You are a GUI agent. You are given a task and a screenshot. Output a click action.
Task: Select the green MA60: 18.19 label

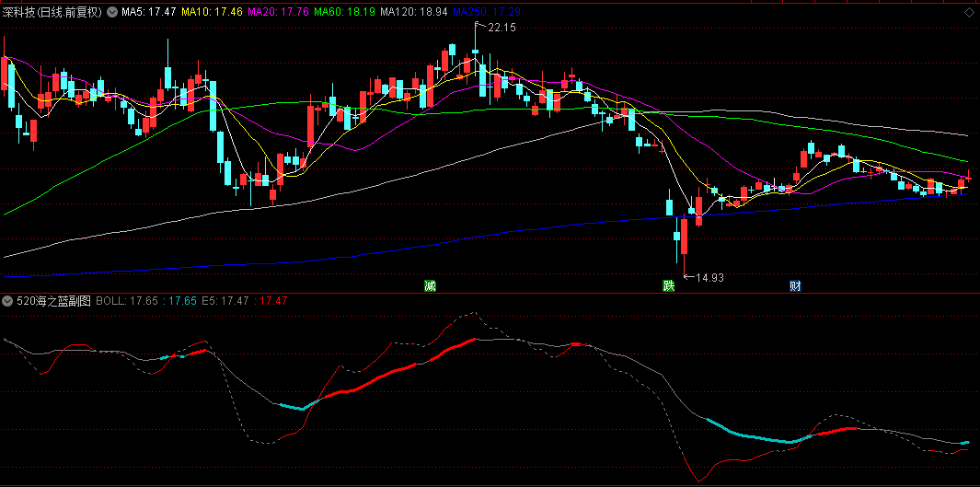tap(345, 12)
